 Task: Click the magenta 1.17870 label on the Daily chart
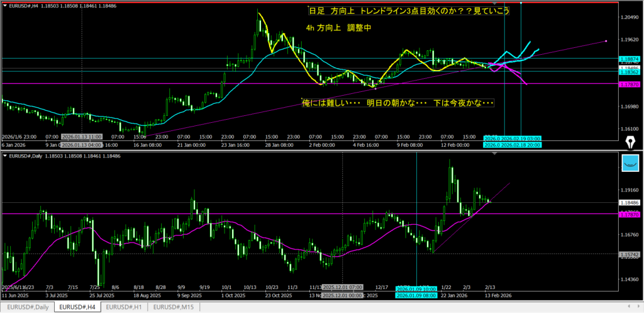[628, 214]
